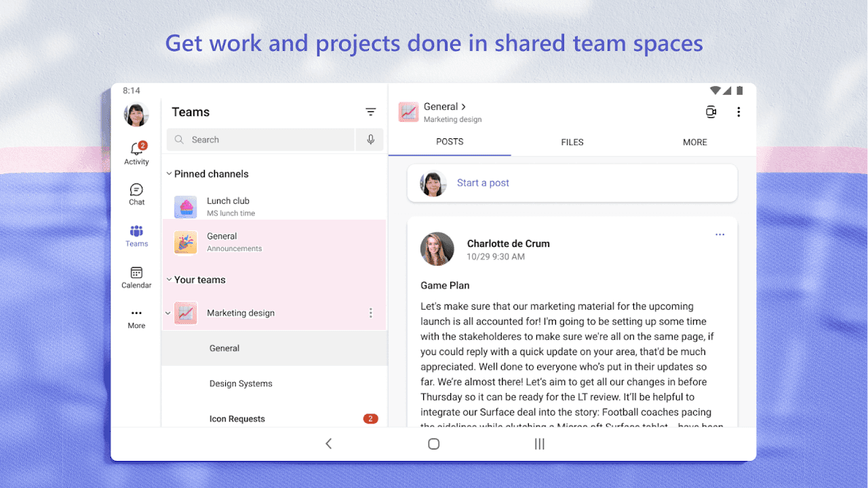Viewport: 868px width, 488px height.
Task: Open Marketing design team options dots
Action: 370,313
